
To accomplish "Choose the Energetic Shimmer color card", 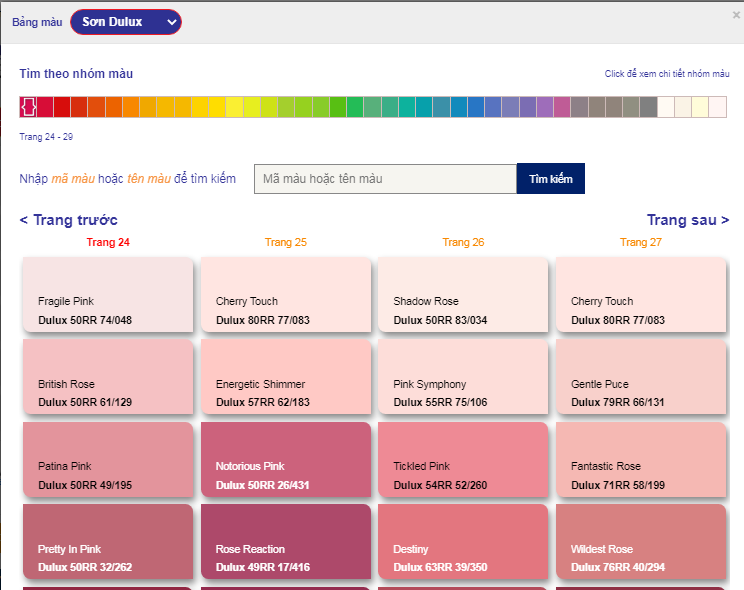I will pyautogui.click(x=286, y=376).
